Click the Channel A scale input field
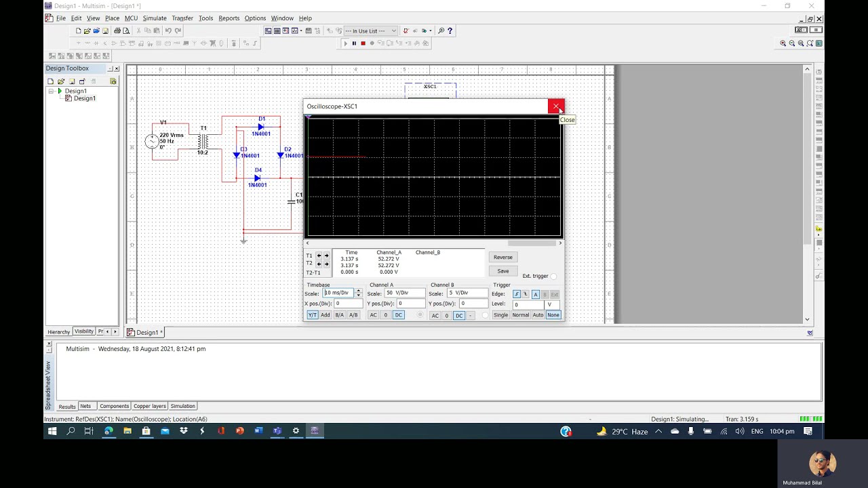This screenshot has width=868, height=488. coord(404,293)
